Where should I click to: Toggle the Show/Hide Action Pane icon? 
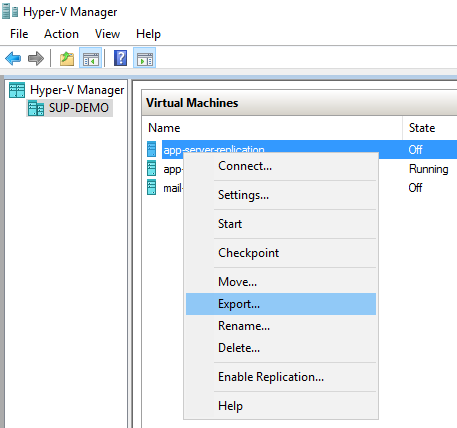pyautogui.click(x=145, y=58)
